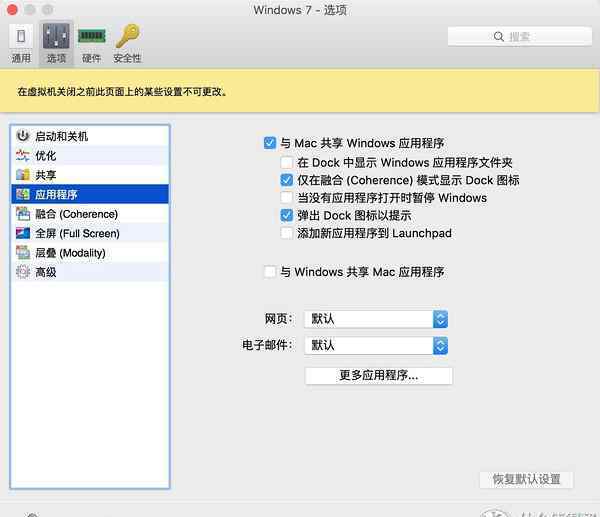The width and height of the screenshot is (600, 517).
Task: Select 融合 (Coherence) in the sidebar
Action: pyautogui.click(x=90, y=214)
